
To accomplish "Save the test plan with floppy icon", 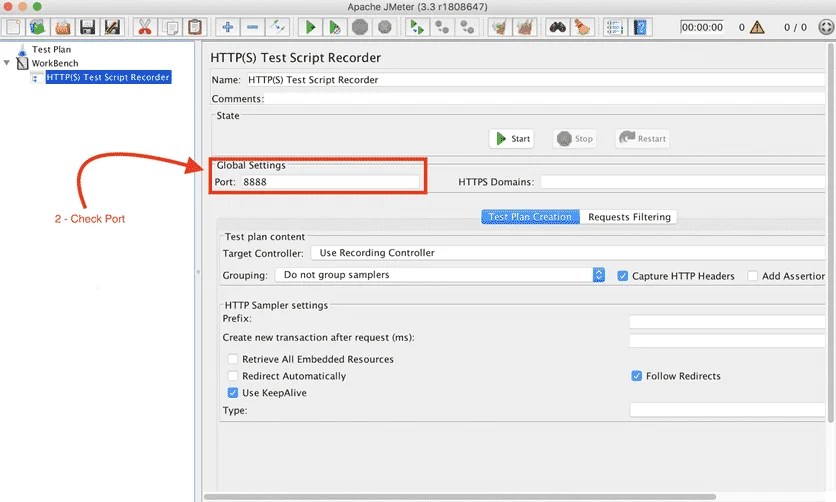I will (87, 27).
